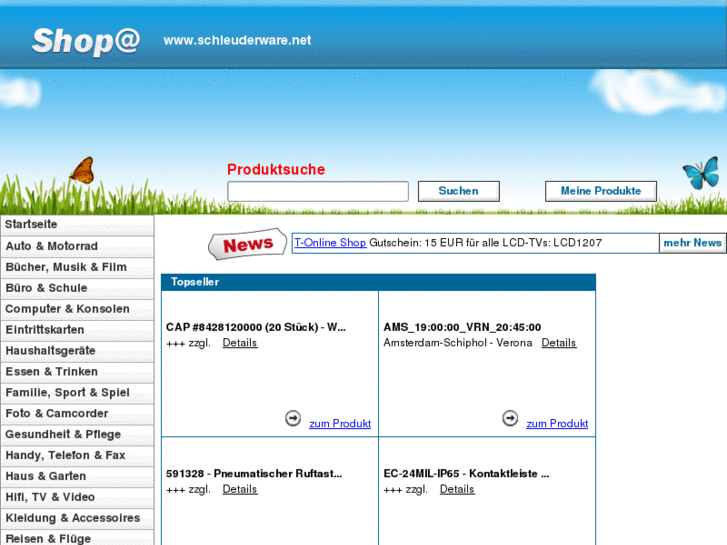Screen dimensions: 727x545
Task: Follow zum Produkt link for CAP item
Action: pyautogui.click(x=340, y=423)
